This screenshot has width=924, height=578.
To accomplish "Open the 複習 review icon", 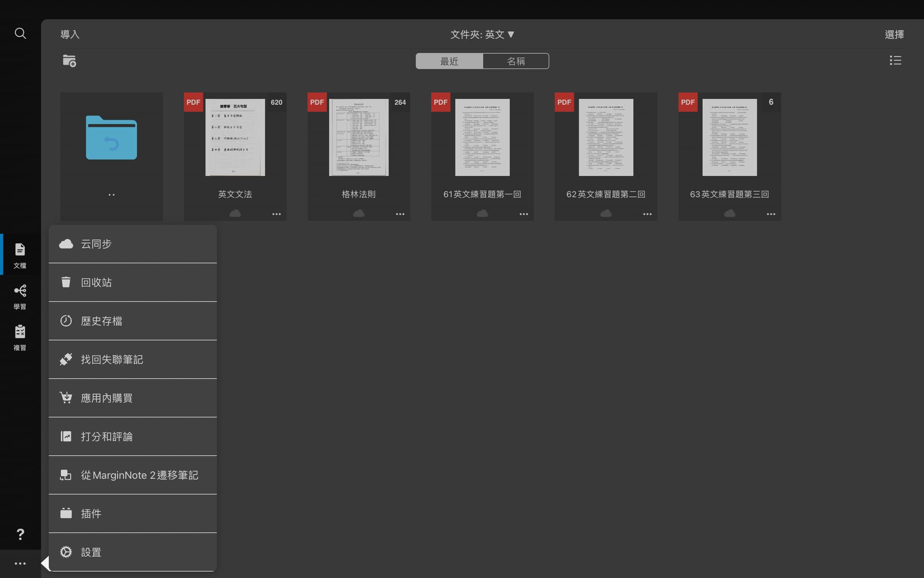I will pos(20,338).
